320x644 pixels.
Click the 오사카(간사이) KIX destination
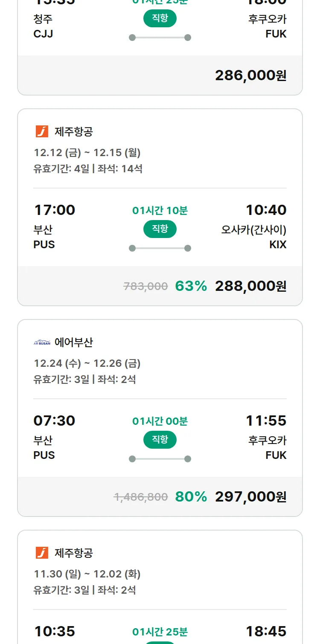pos(254,237)
